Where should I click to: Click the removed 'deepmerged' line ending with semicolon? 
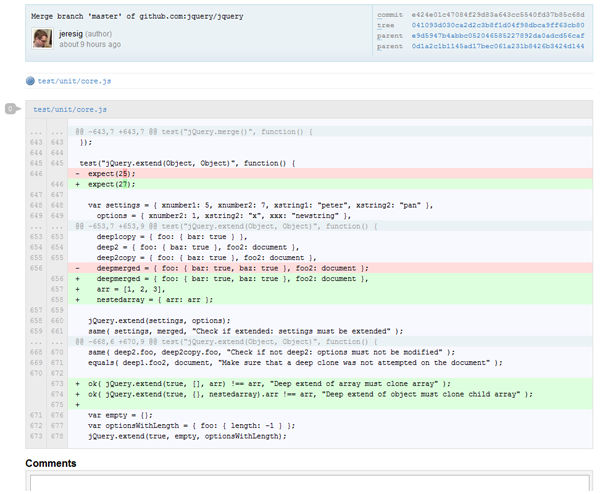tap(330, 268)
